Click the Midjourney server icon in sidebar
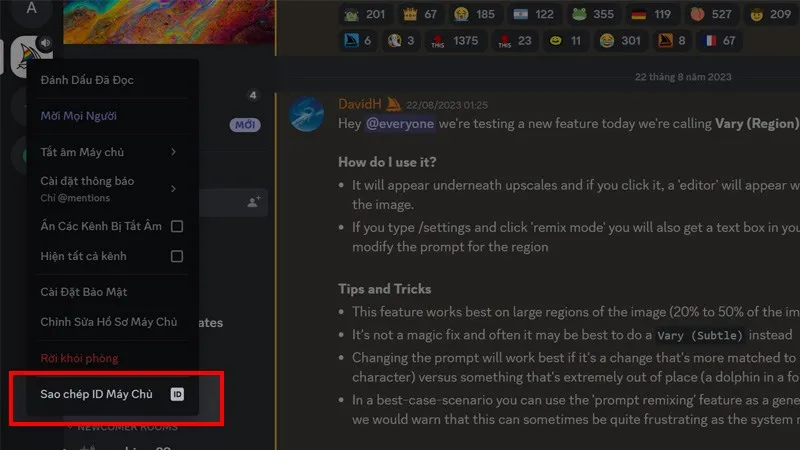This screenshot has width=800, height=450. click(29, 55)
